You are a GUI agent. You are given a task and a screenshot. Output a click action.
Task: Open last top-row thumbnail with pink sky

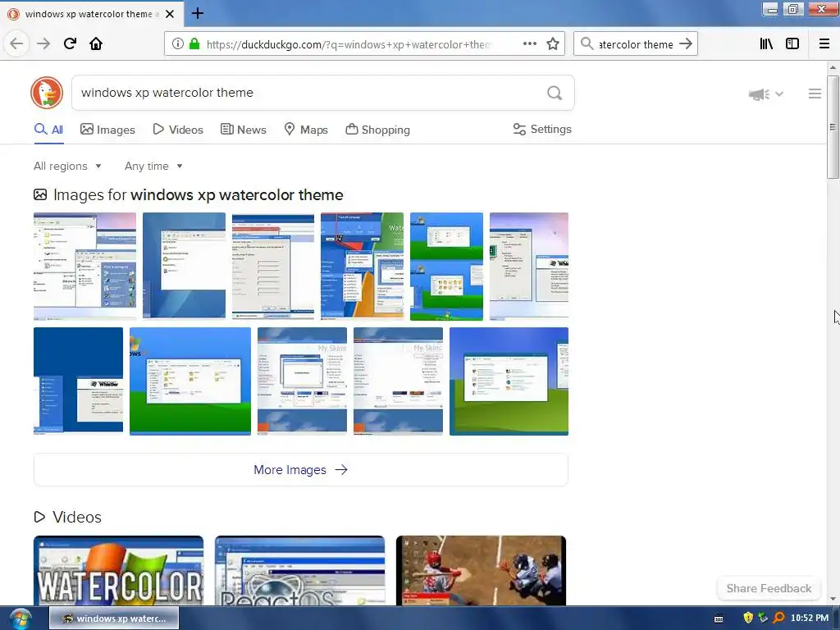point(529,267)
